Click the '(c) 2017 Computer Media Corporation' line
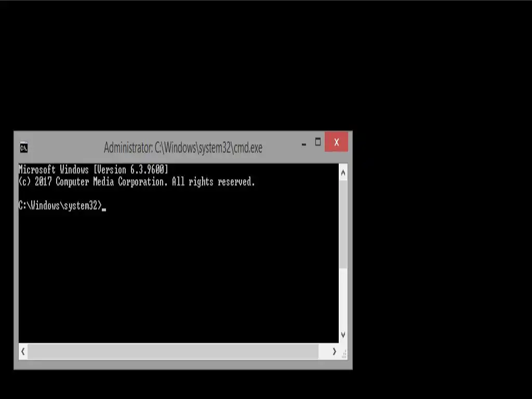532x399 pixels. [137, 181]
